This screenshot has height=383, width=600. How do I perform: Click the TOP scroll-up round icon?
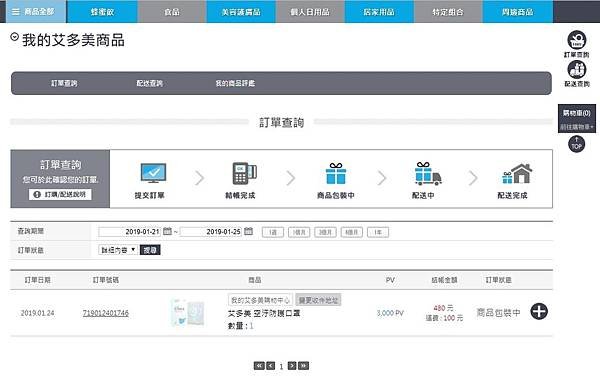[x=576, y=144]
